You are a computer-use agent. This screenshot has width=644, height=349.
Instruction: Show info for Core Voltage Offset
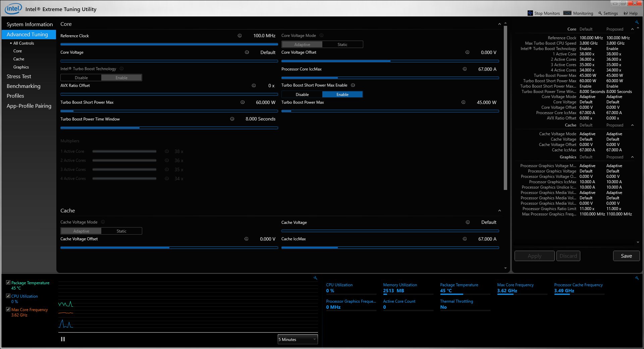467,52
